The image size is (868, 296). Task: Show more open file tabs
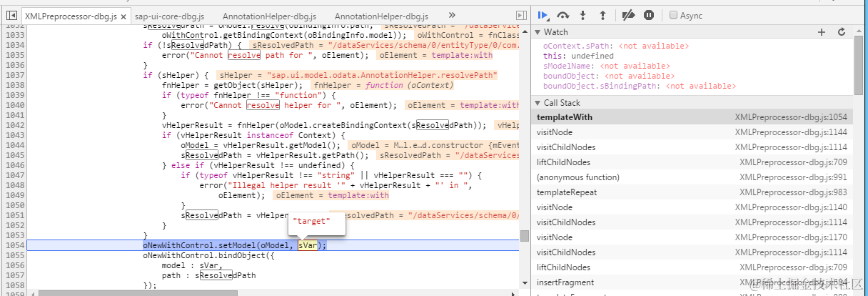click(x=452, y=15)
